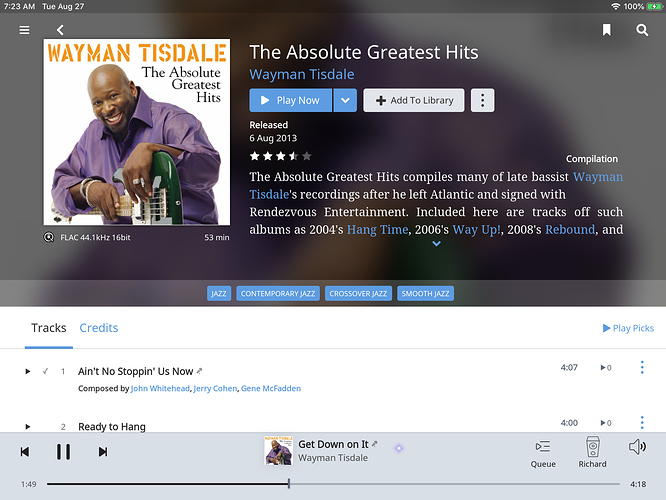
Task: Go back using the back arrow
Action: pos(60,30)
